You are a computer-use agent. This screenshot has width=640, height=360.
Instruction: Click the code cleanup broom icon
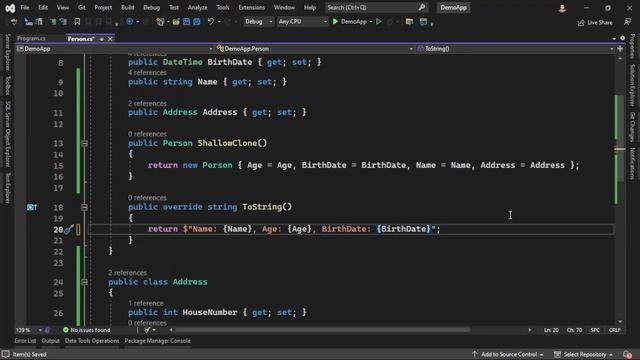coord(147,330)
